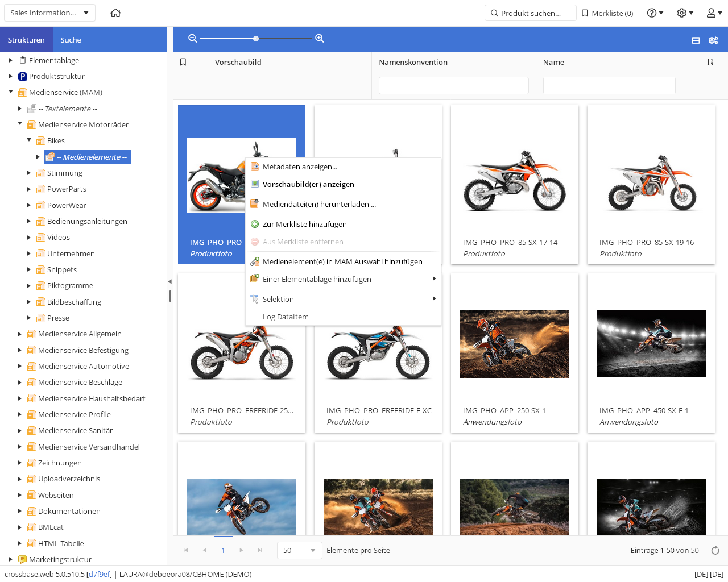Collapse the left panel splitter arrow
The height and width of the screenshot is (582, 728).
tap(169, 281)
